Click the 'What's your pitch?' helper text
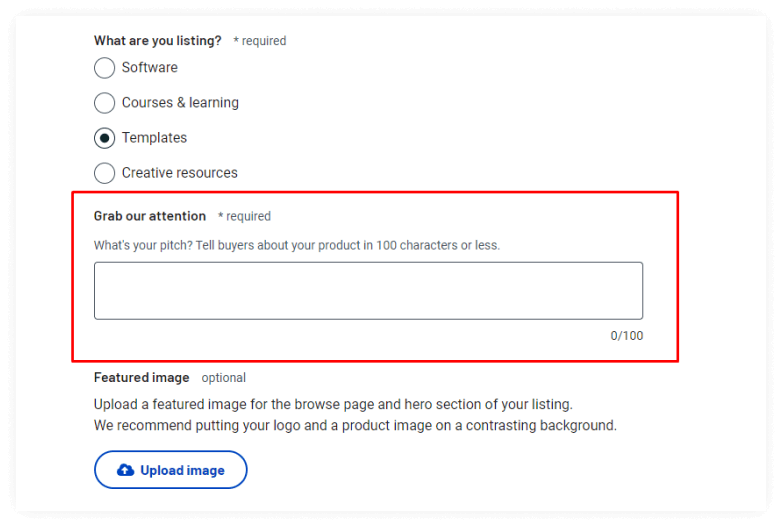782x527 pixels. 297,245
